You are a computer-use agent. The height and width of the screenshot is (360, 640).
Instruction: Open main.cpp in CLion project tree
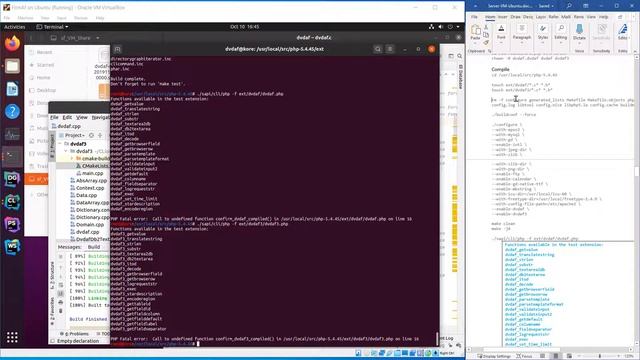point(92,173)
